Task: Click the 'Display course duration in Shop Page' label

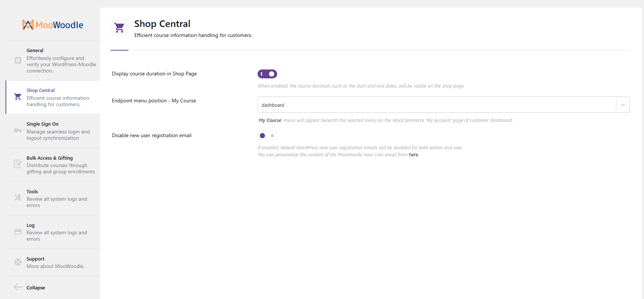Action: coord(154,74)
